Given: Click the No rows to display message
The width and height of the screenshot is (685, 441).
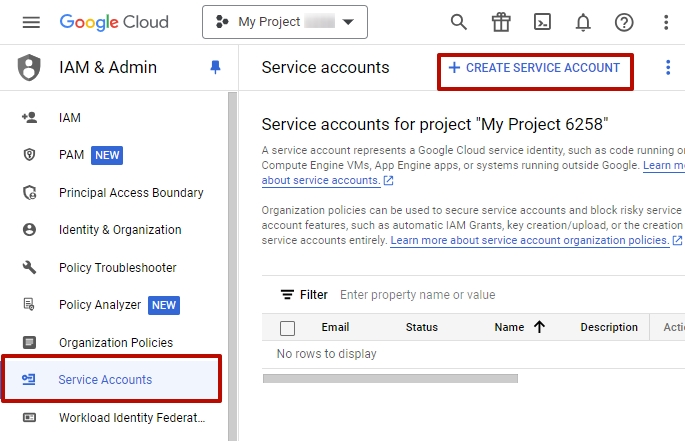Looking at the screenshot, I should point(326,354).
